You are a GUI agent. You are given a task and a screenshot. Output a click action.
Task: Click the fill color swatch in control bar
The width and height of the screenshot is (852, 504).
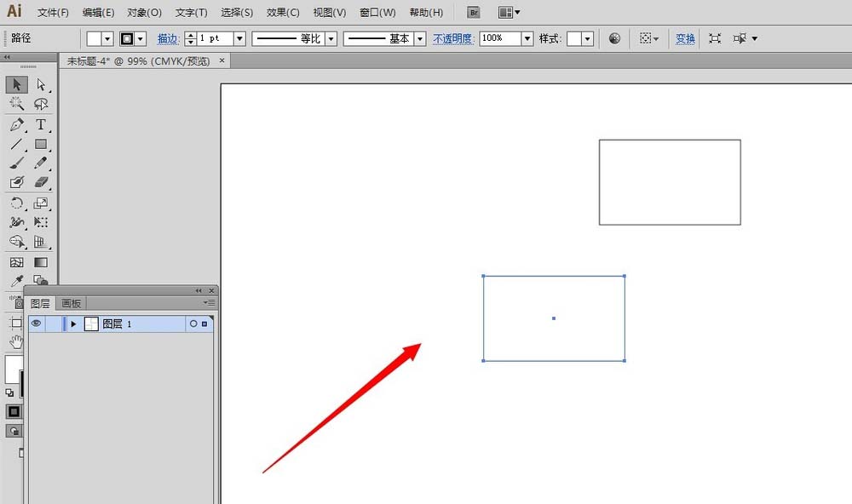[x=94, y=38]
